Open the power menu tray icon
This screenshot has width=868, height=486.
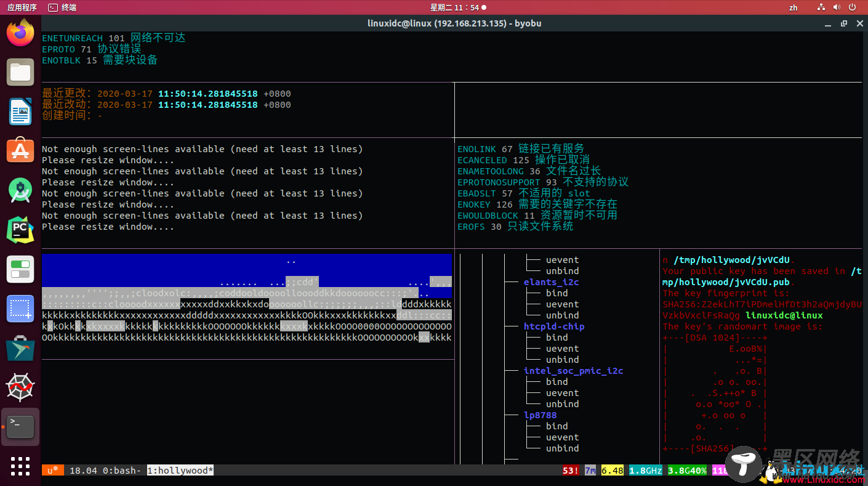point(853,7)
